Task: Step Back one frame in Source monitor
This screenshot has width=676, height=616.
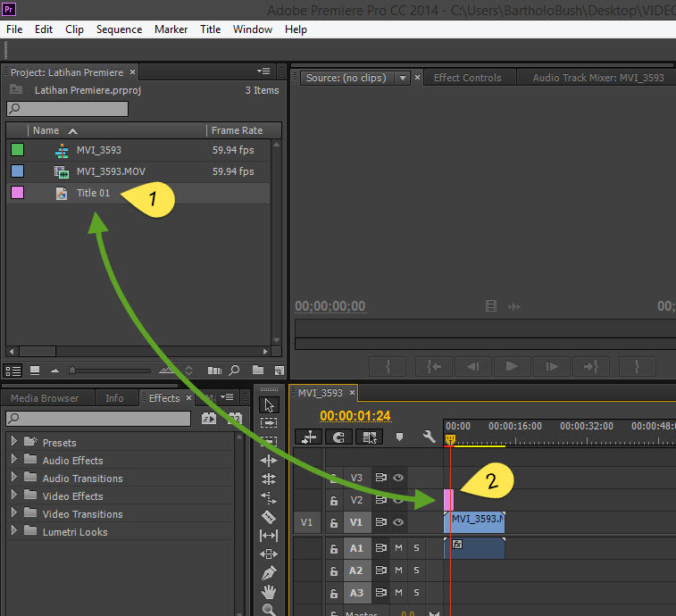Action: [x=473, y=366]
